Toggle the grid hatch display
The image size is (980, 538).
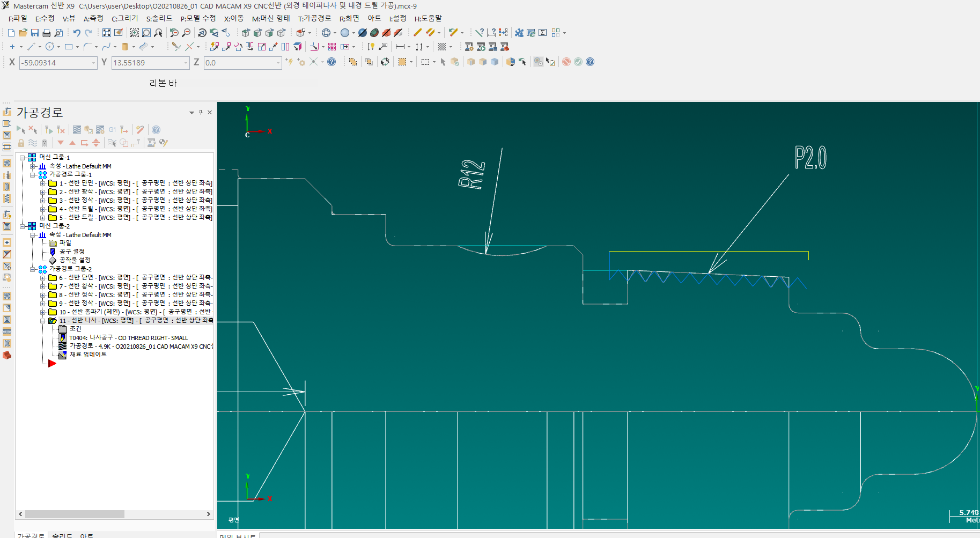tap(442, 47)
